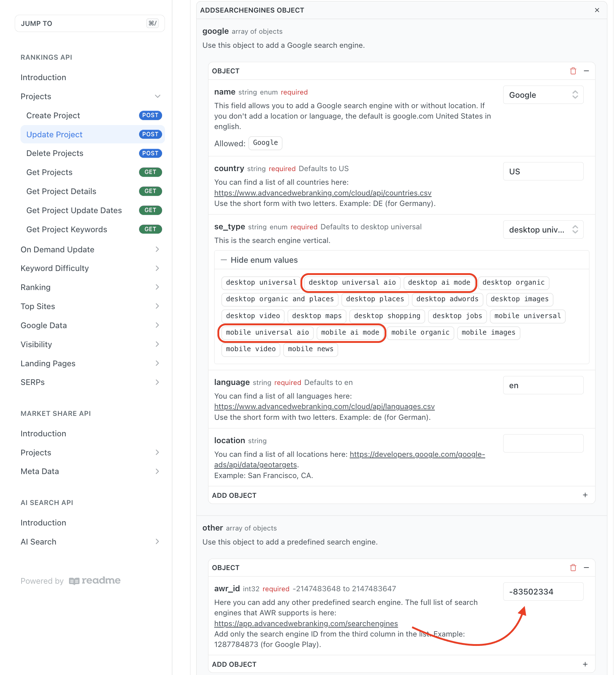The image size is (616, 675).
Task: Open the Delete Projects endpoint
Action: tap(93, 153)
